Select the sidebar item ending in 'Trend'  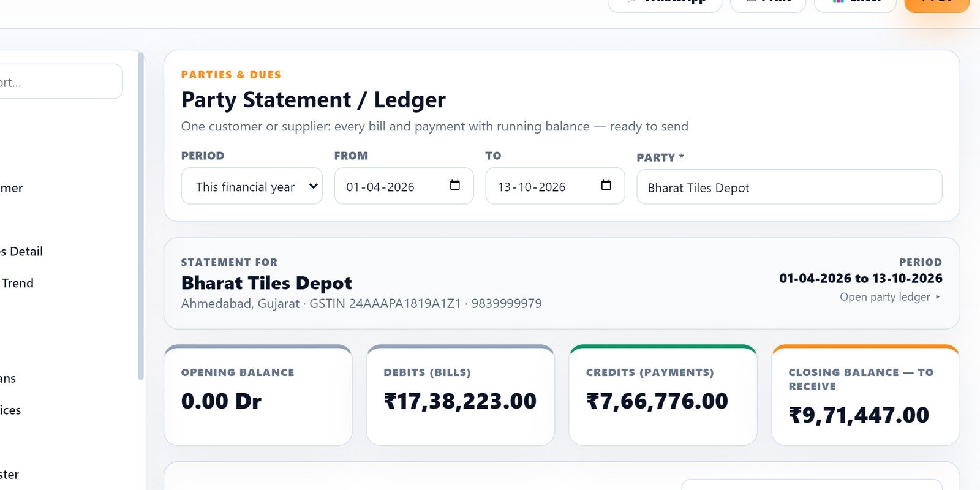17,283
